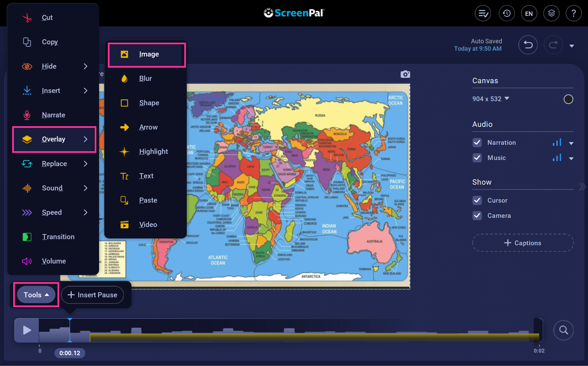Click Insert Pause button
588x366 pixels.
click(92, 295)
